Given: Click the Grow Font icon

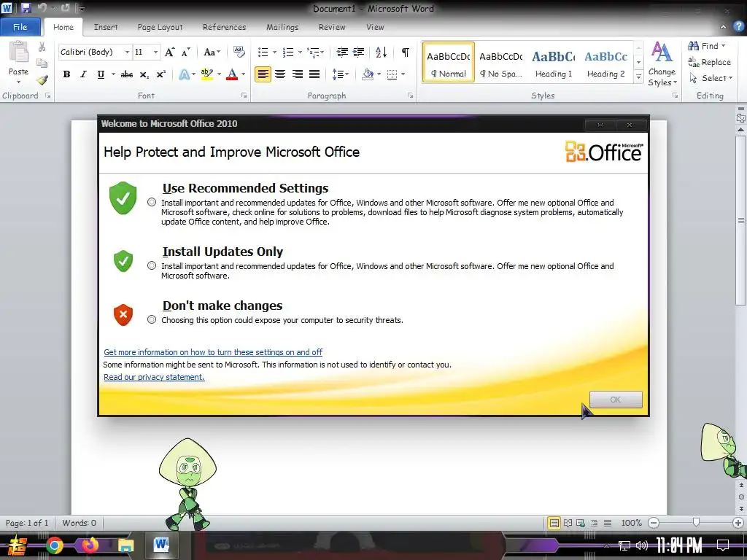Looking at the screenshot, I should click(x=169, y=52).
